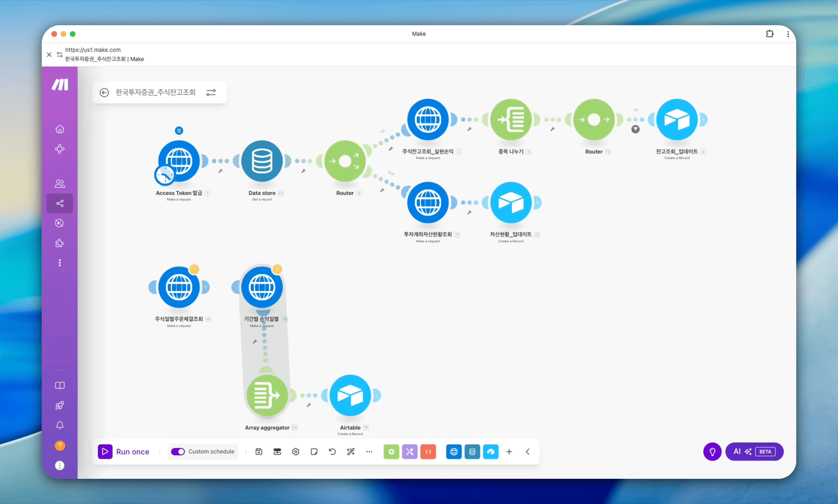Select the Data store module
Screen dimensions: 838x504
click(262, 161)
